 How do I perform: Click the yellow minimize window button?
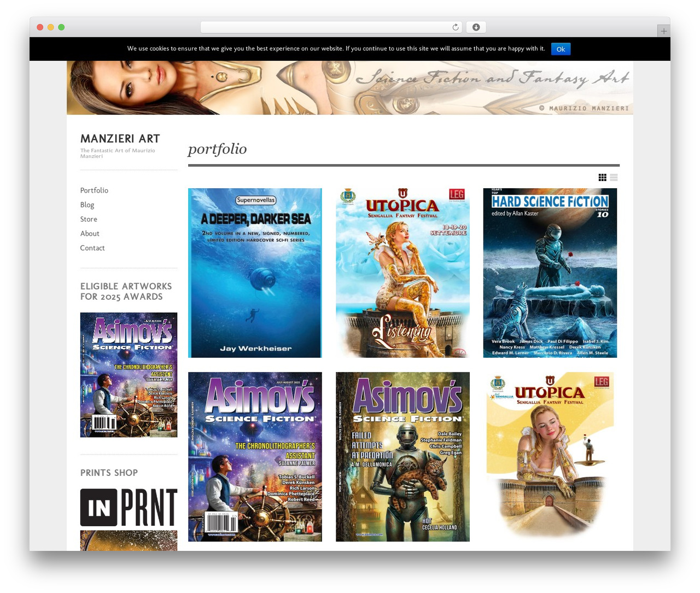(x=50, y=27)
